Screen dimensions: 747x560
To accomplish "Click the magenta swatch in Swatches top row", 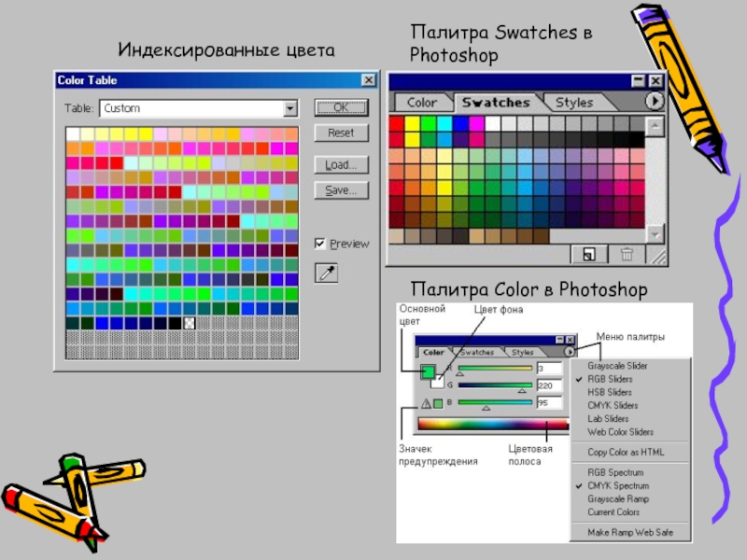I will pos(476,124).
